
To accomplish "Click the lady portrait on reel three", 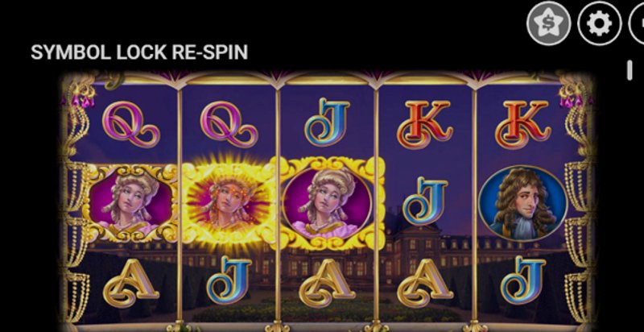I will tap(328, 203).
